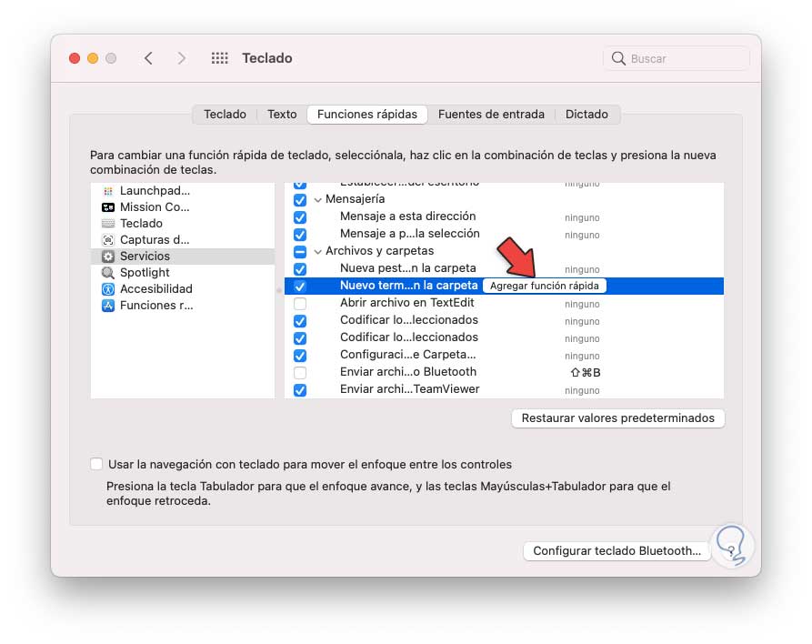Select the Capturas de pantalla icon

pyautogui.click(x=108, y=240)
